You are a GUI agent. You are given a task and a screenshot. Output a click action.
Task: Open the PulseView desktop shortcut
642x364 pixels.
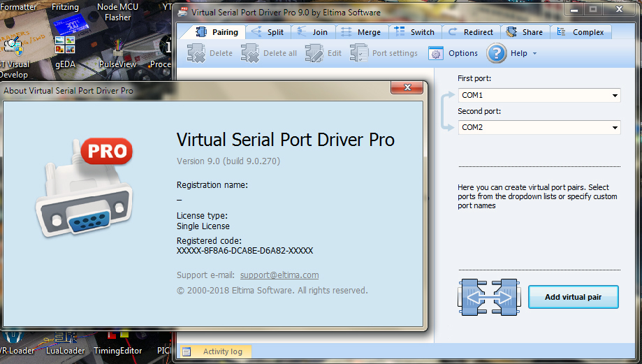(x=117, y=52)
